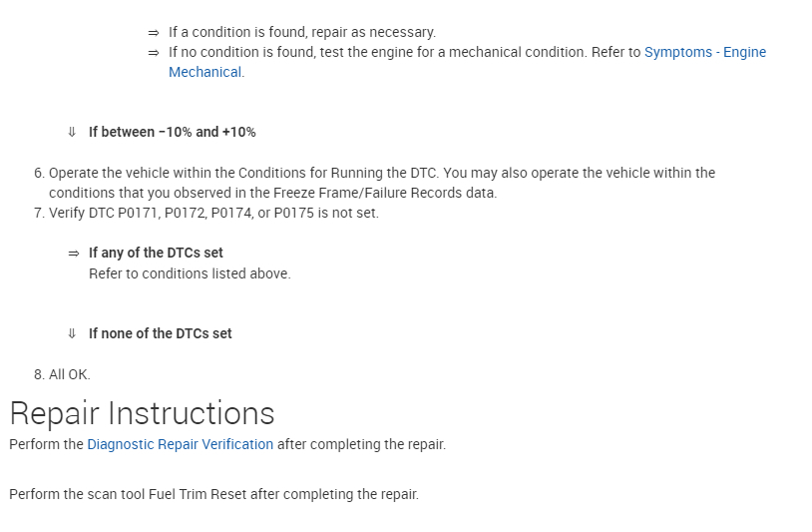The image size is (812, 532).
Task: Click 'Refer to conditions listed above.' text
Action: click(190, 273)
